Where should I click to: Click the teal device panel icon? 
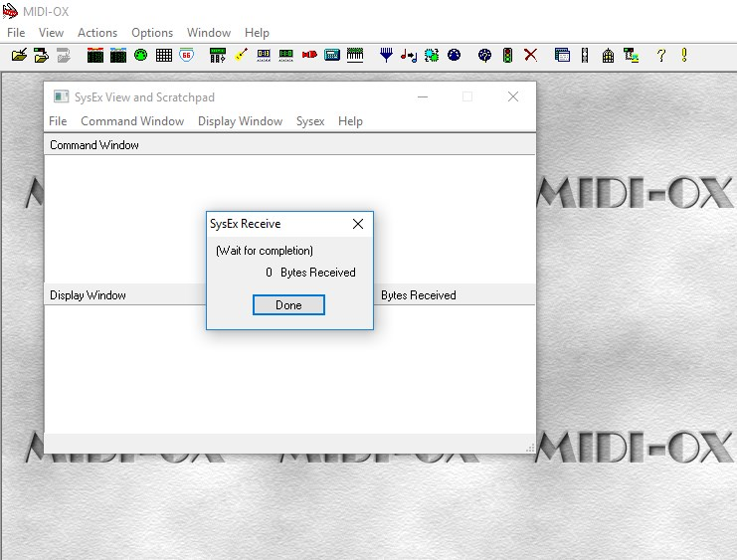point(332,55)
